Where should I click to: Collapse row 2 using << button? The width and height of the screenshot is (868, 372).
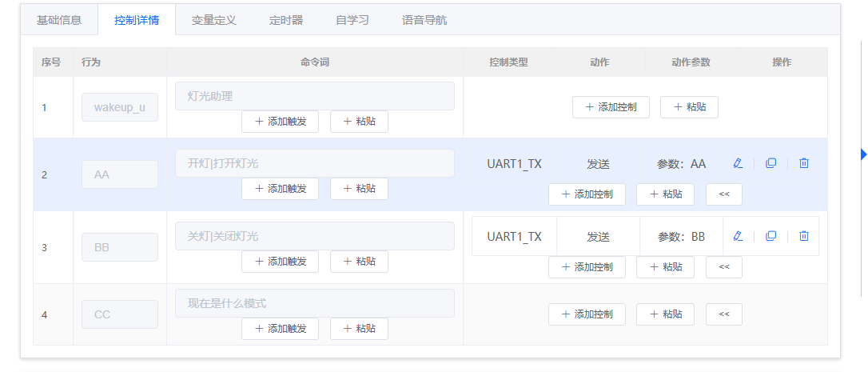[x=723, y=194]
